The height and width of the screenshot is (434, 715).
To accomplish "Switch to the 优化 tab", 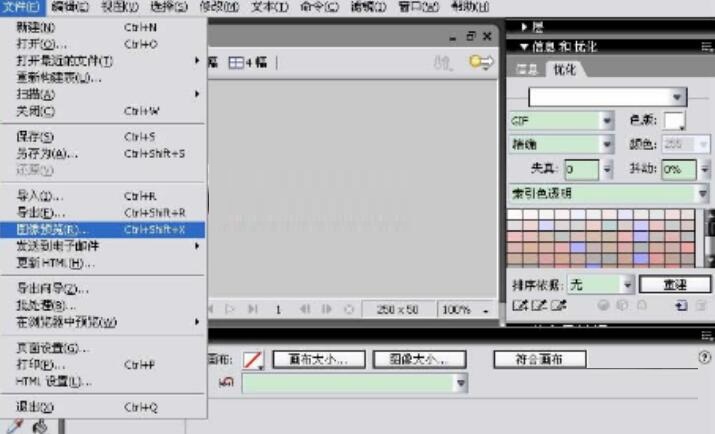I will (558, 69).
